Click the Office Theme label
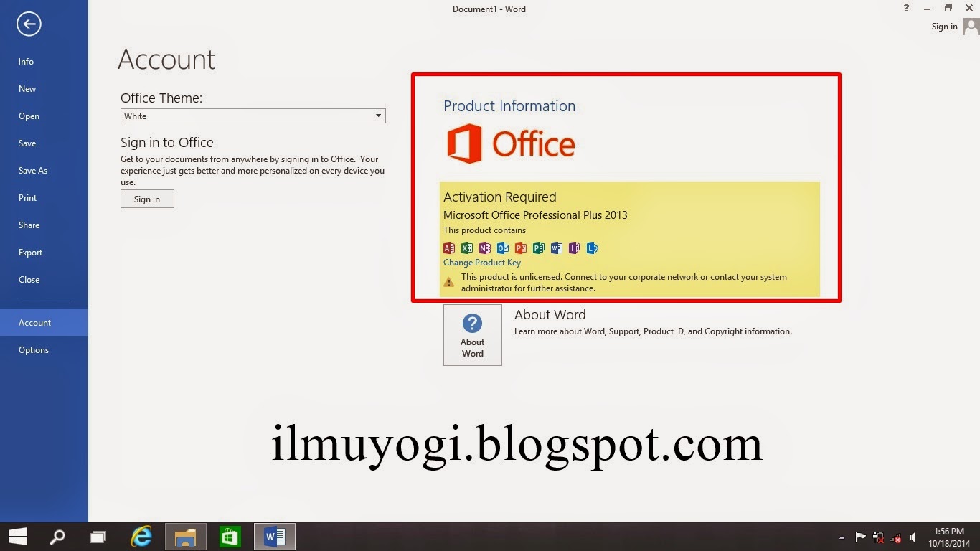The height and width of the screenshot is (551, 980). tap(161, 98)
